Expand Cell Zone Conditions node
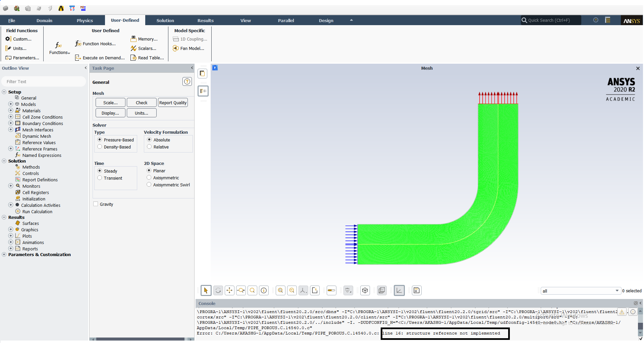644x362 pixels. tap(11, 117)
